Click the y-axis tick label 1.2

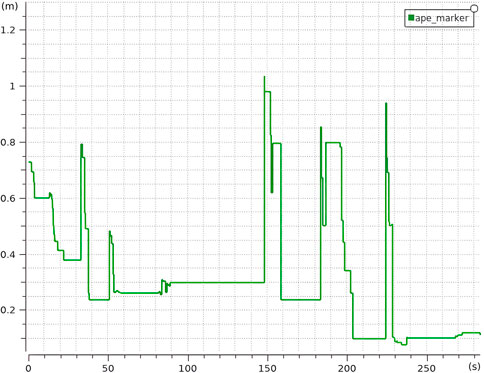pos(8,30)
